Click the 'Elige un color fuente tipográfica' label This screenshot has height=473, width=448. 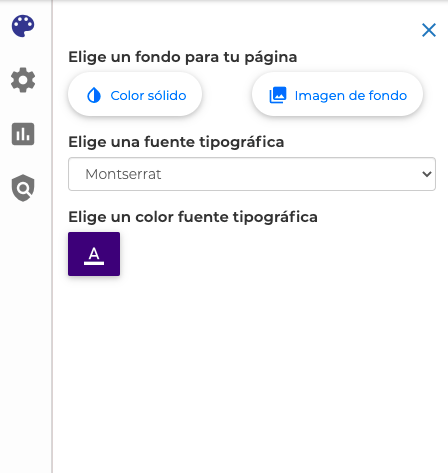tap(193, 217)
